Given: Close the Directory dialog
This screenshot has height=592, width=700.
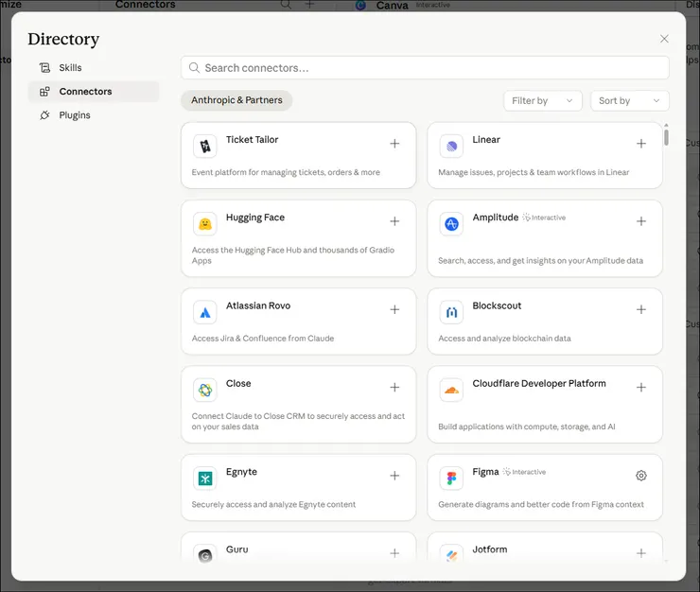Looking at the screenshot, I should (x=664, y=39).
